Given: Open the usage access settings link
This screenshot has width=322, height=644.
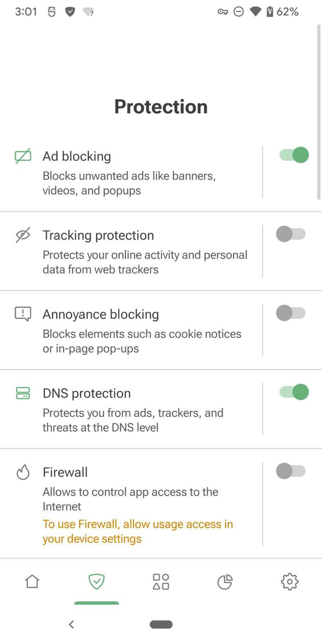Looking at the screenshot, I should 138,531.
